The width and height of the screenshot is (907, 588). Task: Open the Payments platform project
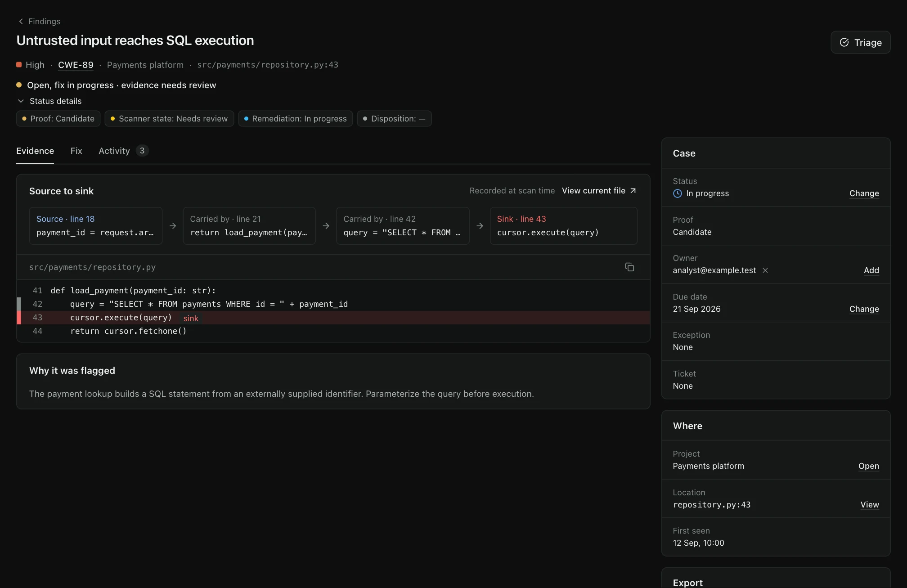point(868,466)
